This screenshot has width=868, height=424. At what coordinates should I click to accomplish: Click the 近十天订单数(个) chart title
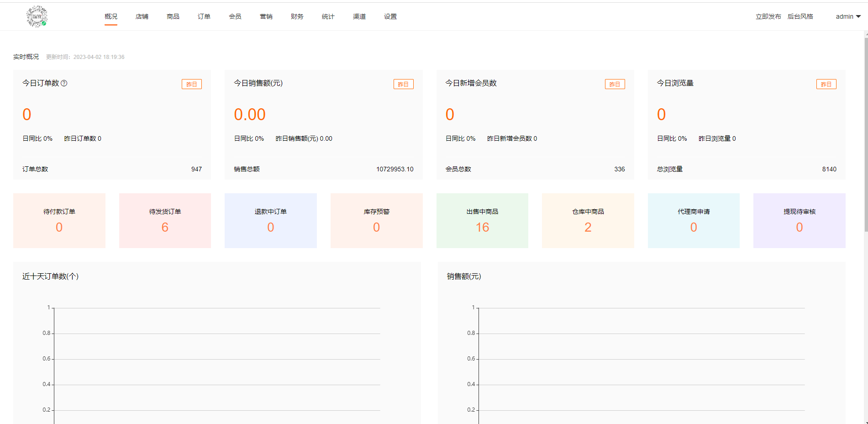50,276
